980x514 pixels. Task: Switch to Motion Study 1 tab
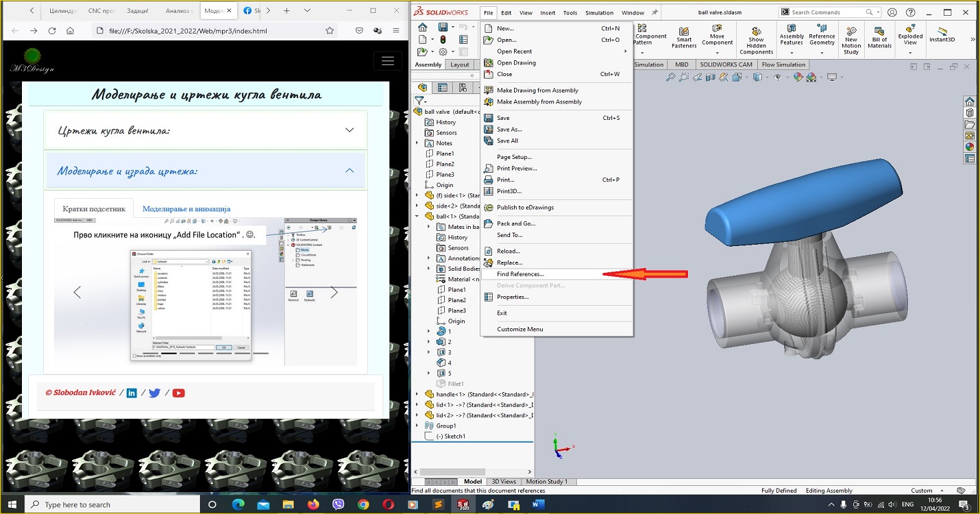coord(546,481)
